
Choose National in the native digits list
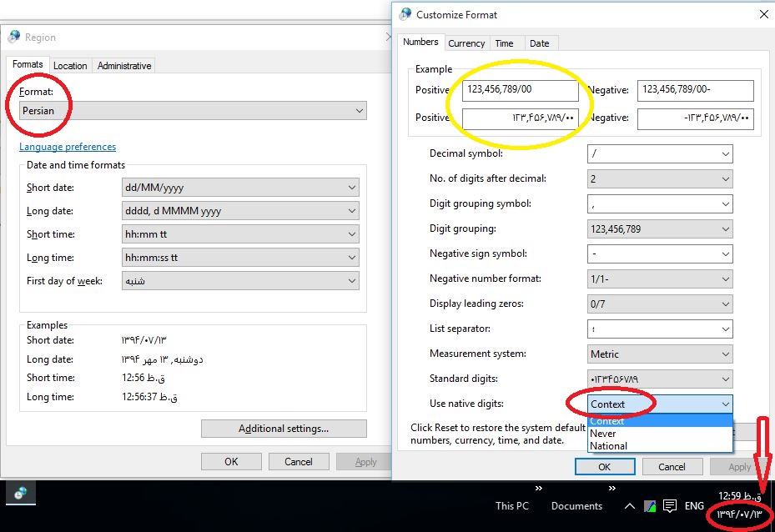click(x=661, y=446)
